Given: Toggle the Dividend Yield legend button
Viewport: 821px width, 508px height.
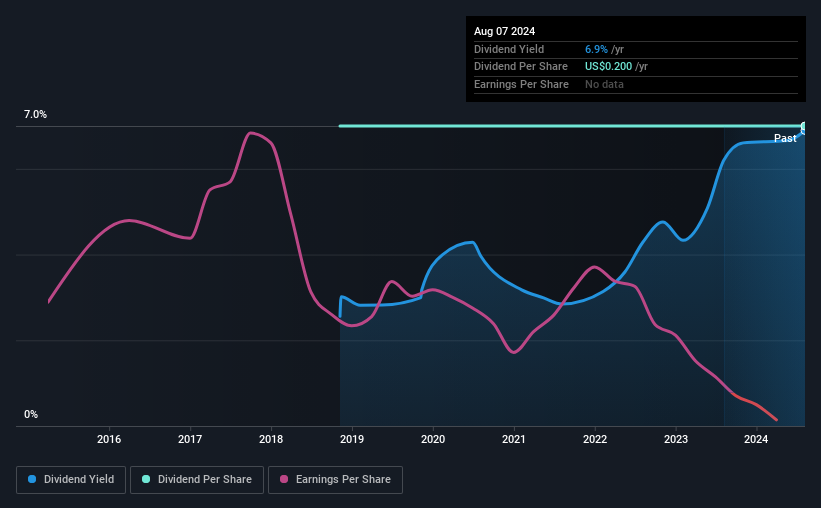Looking at the screenshot, I should [x=71, y=480].
